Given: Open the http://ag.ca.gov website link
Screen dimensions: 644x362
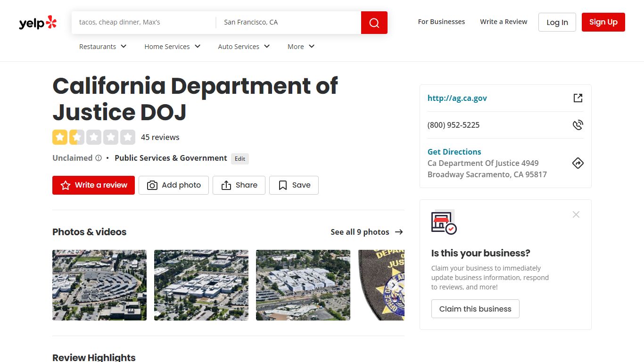Looking at the screenshot, I should [457, 98].
